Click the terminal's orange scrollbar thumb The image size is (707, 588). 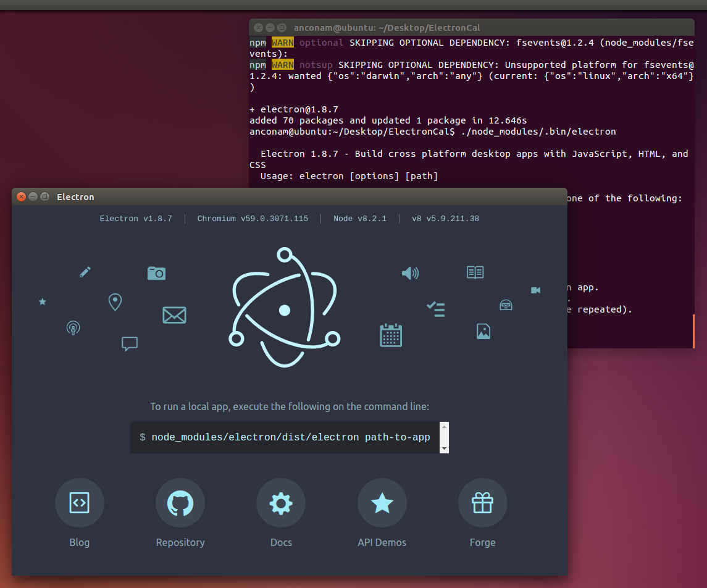[693, 332]
